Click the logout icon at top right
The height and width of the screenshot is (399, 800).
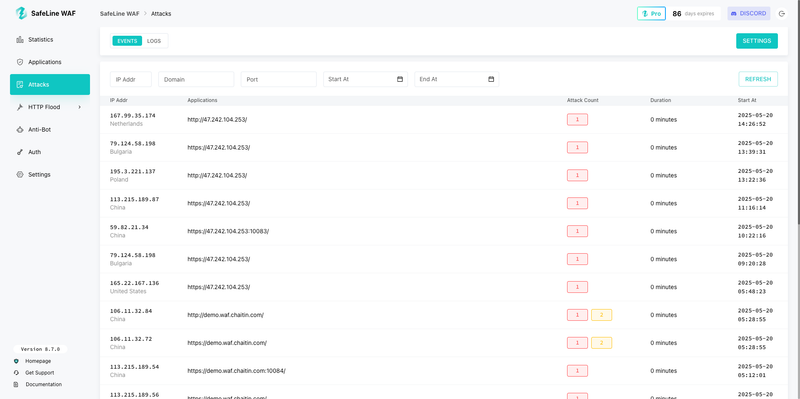point(782,14)
